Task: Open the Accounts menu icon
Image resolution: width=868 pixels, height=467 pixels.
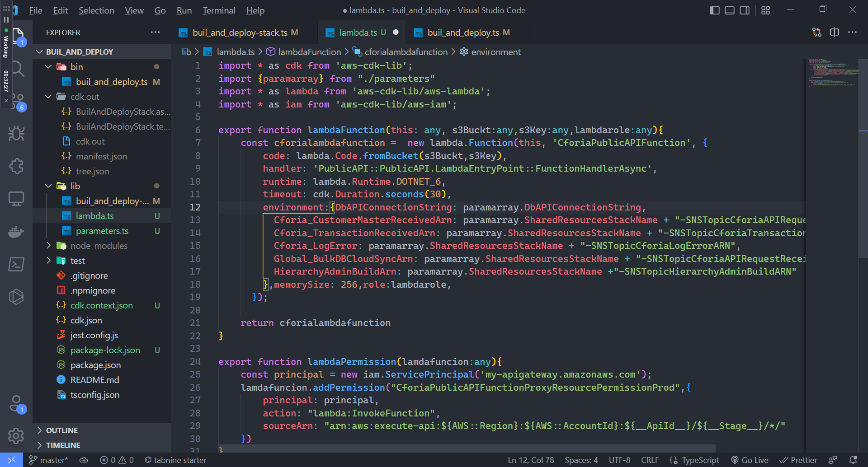Action: (16, 403)
